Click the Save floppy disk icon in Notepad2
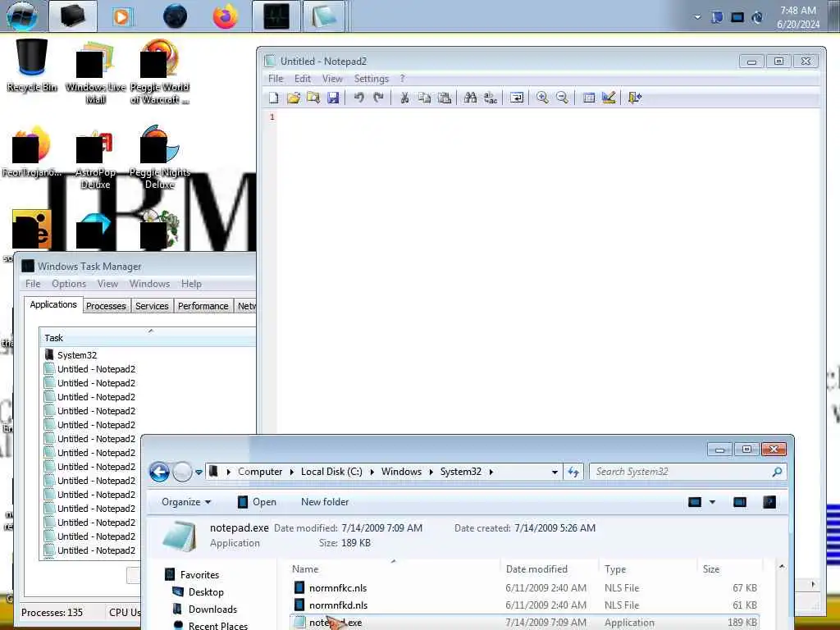The width and height of the screenshot is (840, 630). click(333, 98)
